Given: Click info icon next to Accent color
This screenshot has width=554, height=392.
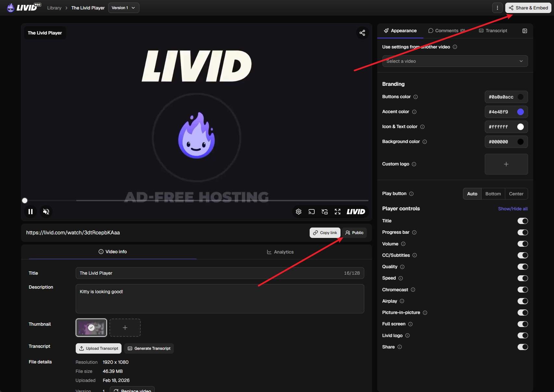Looking at the screenshot, I should (x=414, y=112).
